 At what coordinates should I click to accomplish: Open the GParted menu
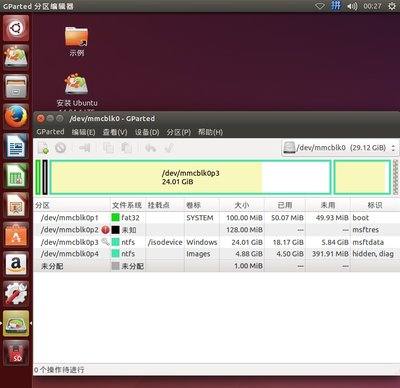pos(50,132)
